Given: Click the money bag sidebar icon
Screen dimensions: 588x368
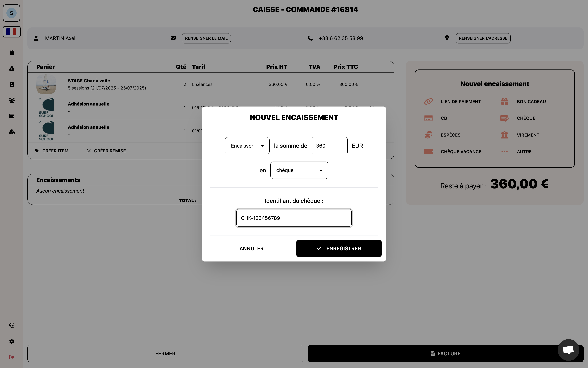Looking at the screenshot, I should 12,69.
